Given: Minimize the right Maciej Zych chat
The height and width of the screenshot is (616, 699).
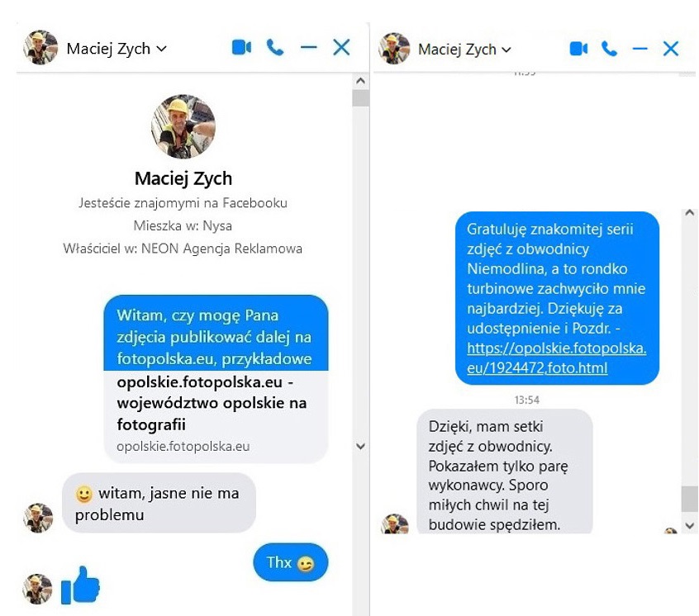Looking at the screenshot, I should (640, 48).
